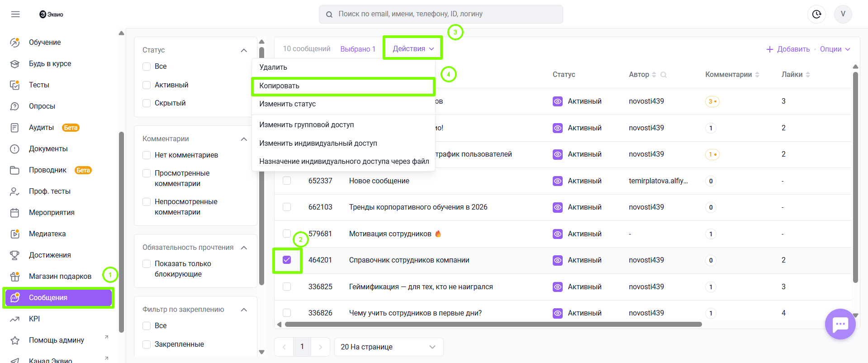Focus the search by email field
This screenshot has height=363, width=868.
coord(441,14)
